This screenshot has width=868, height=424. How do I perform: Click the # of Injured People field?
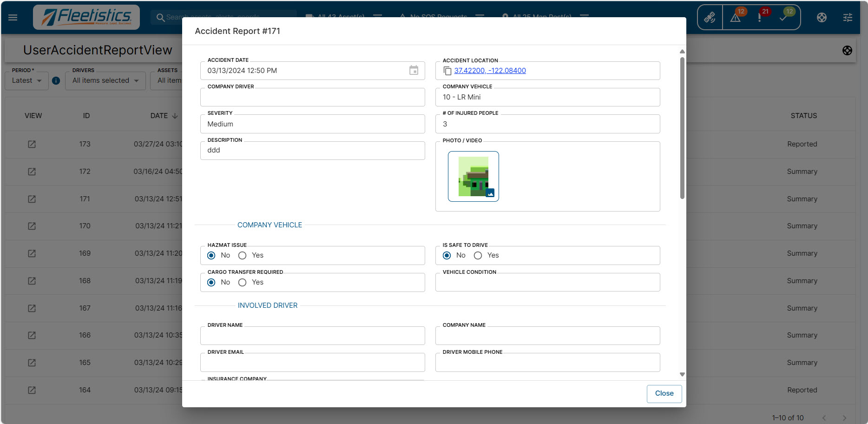pyautogui.click(x=547, y=124)
